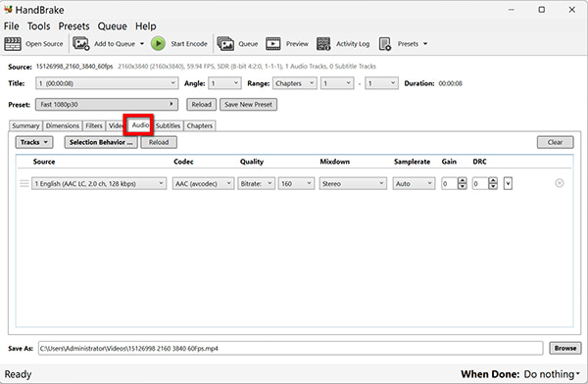
Task: Switch to the Video tab
Action: pos(115,125)
